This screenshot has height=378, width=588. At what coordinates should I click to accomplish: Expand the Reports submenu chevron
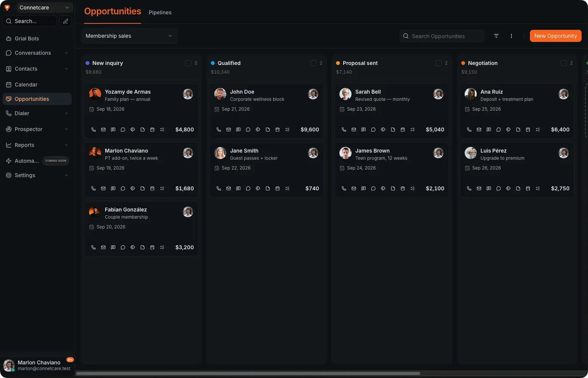click(66, 145)
